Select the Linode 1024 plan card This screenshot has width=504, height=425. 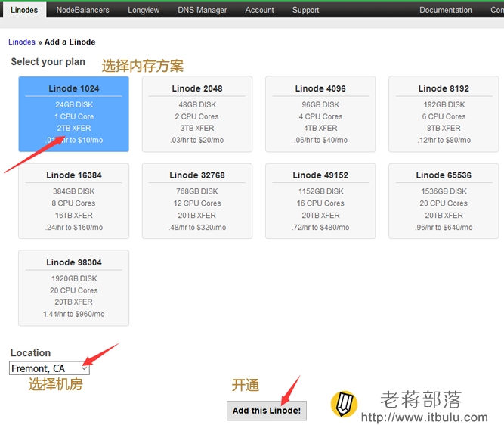(x=73, y=114)
